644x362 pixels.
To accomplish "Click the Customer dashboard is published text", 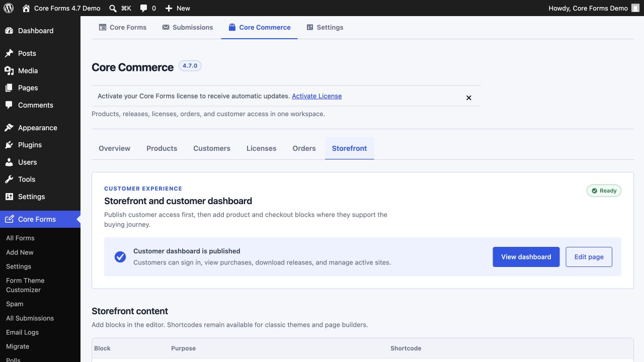I will click(187, 251).
